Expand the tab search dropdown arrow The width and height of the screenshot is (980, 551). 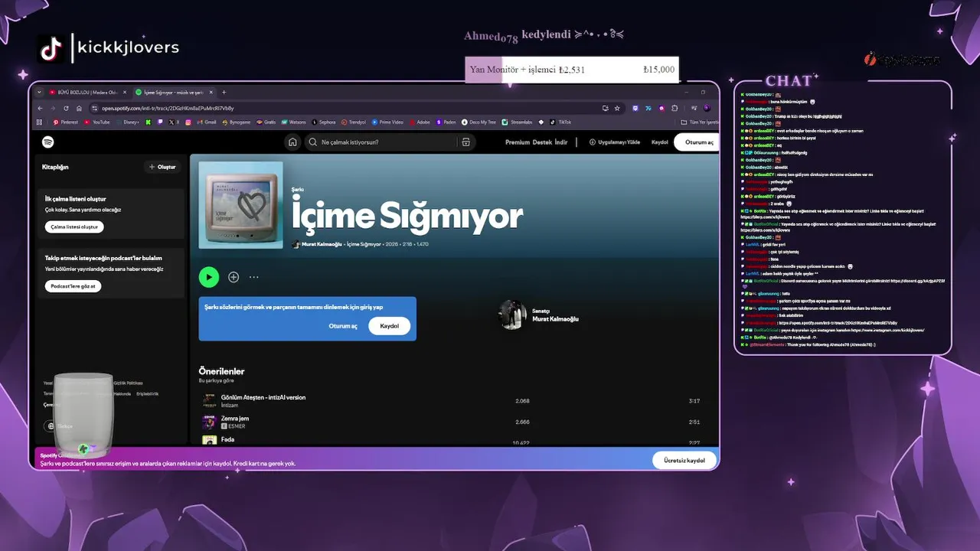click(38, 92)
